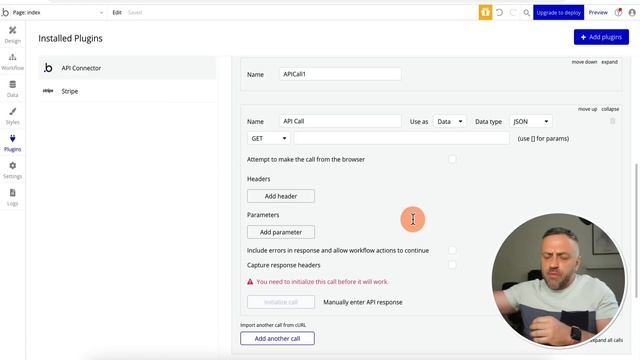Open the help icon with notification dot
This screenshot has height=360, width=640.
pyautogui.click(x=619, y=12)
